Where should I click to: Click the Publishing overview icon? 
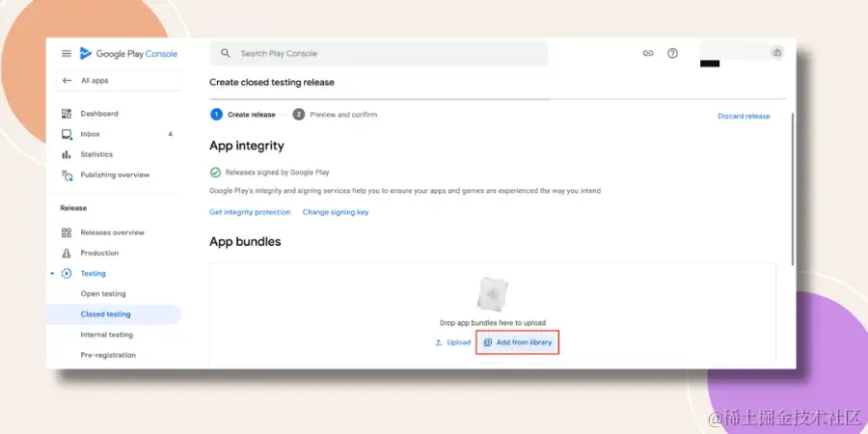pyautogui.click(x=67, y=175)
